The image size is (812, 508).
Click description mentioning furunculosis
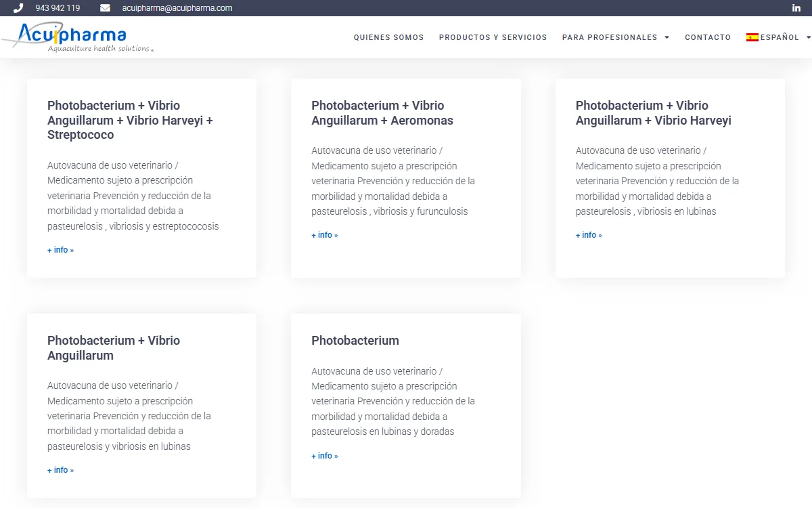(x=393, y=181)
